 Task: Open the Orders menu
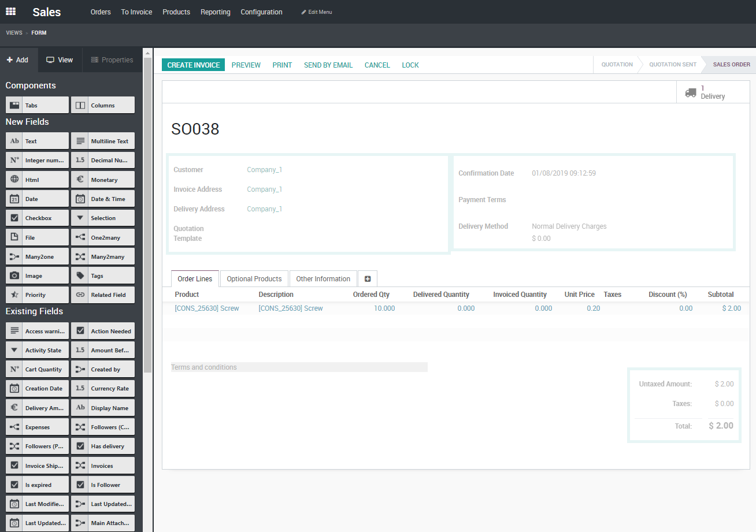101,12
